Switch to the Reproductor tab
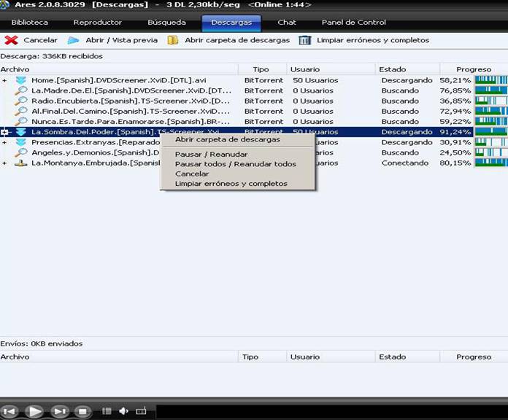 click(98, 23)
